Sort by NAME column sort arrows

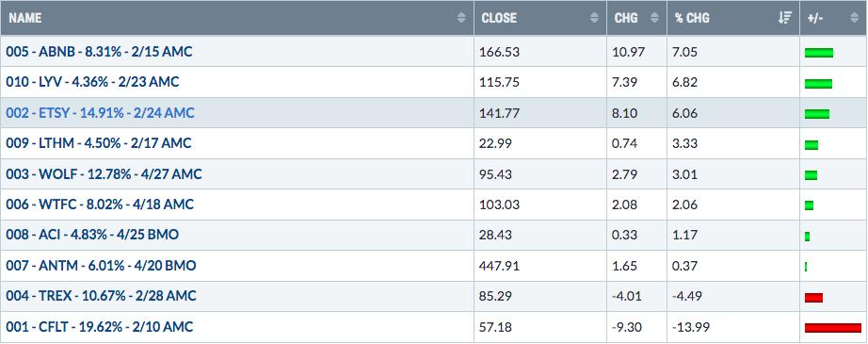coord(461,18)
